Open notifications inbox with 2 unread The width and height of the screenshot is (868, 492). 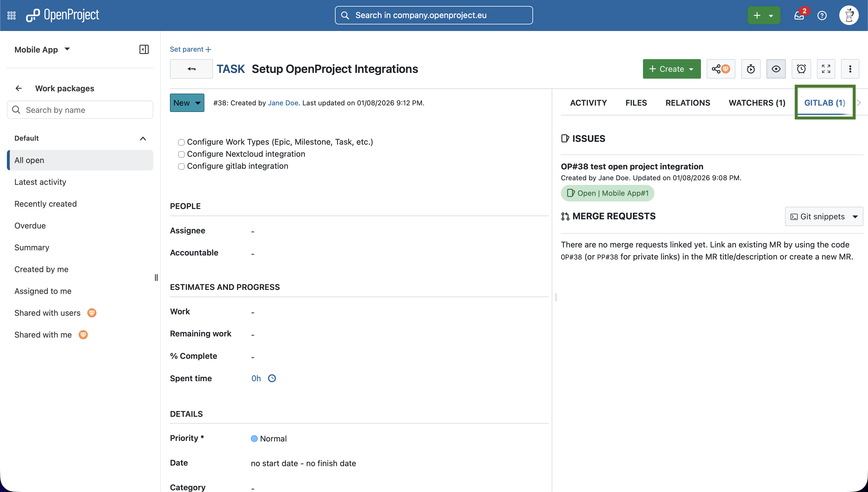(x=799, y=15)
